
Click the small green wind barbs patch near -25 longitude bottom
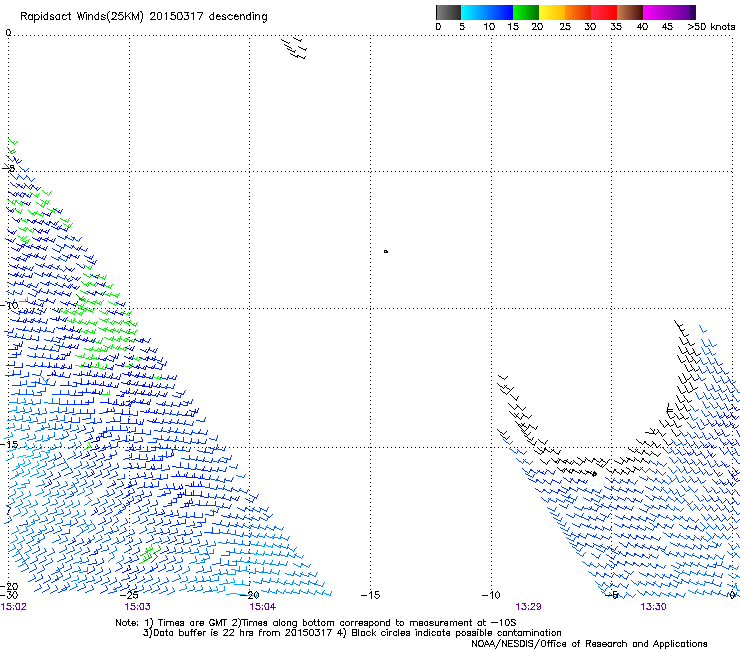point(150,555)
